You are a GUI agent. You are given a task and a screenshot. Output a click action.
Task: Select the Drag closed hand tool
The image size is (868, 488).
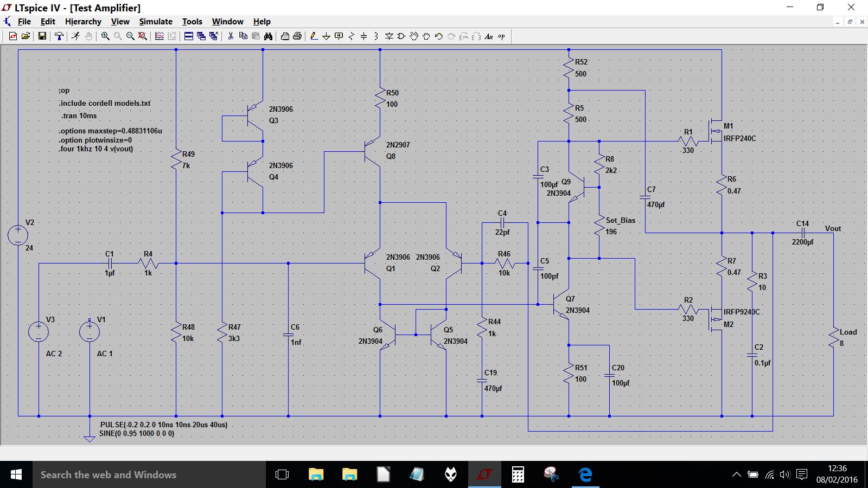pos(426,36)
